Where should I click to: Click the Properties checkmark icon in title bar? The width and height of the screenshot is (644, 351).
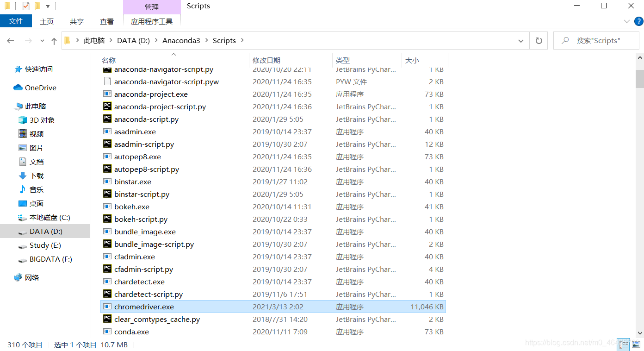(x=26, y=6)
